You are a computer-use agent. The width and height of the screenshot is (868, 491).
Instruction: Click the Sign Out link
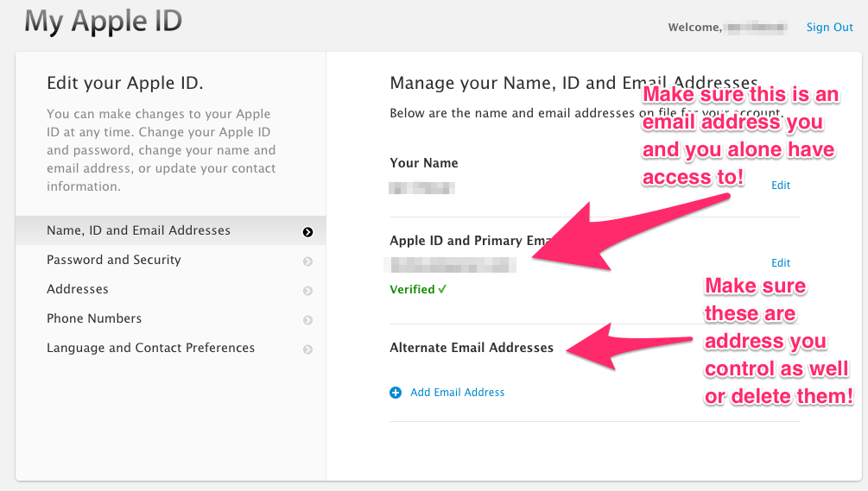click(829, 27)
